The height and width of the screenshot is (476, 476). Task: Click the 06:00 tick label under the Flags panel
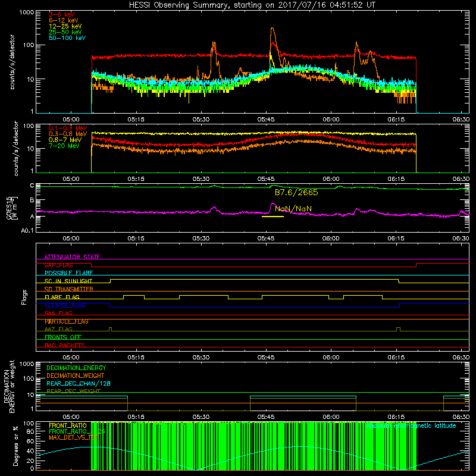pos(331,358)
